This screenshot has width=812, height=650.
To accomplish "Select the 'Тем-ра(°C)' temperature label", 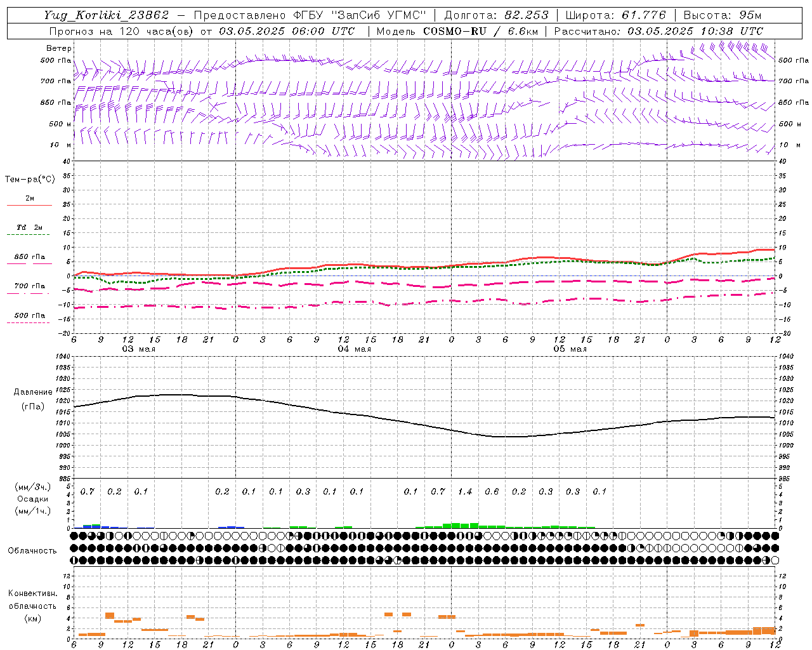I will coord(30,180).
